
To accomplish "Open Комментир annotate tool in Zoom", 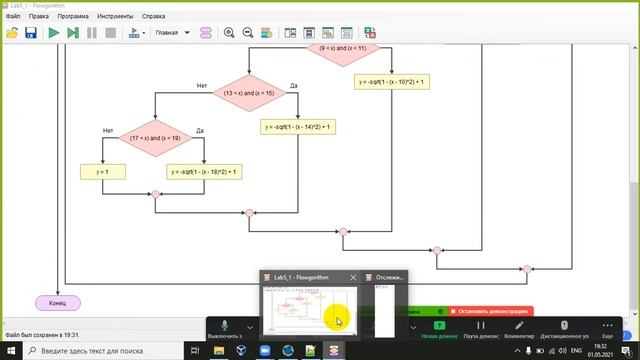I will (519, 329).
